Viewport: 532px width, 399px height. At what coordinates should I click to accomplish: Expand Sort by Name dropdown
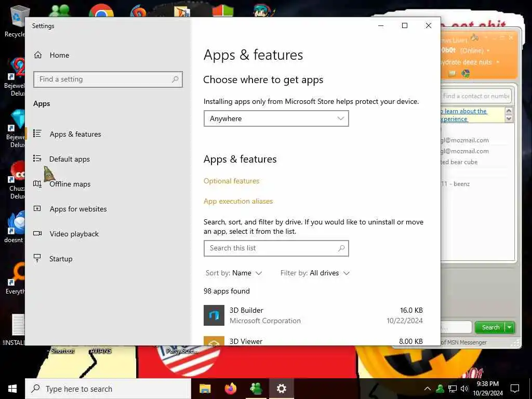pyautogui.click(x=234, y=273)
